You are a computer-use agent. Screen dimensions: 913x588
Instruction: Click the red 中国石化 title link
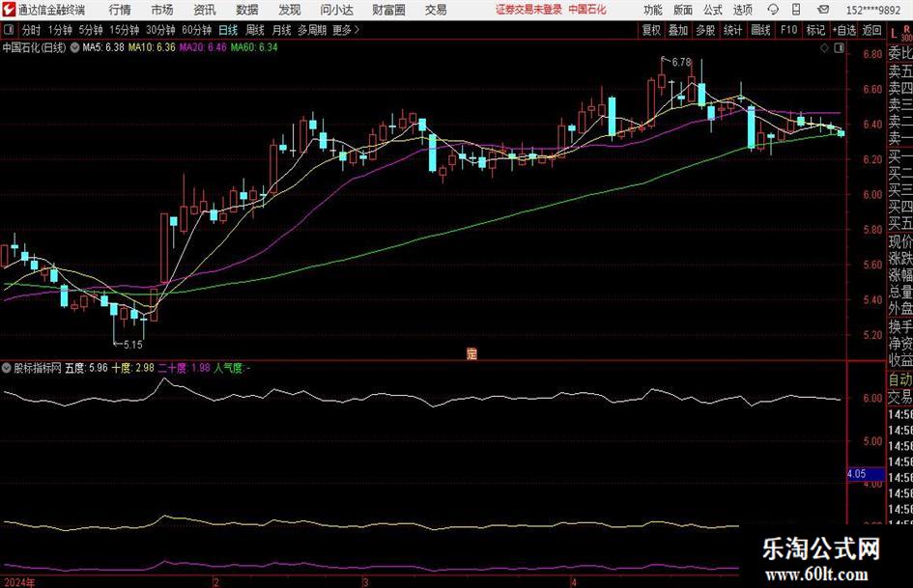point(587,10)
